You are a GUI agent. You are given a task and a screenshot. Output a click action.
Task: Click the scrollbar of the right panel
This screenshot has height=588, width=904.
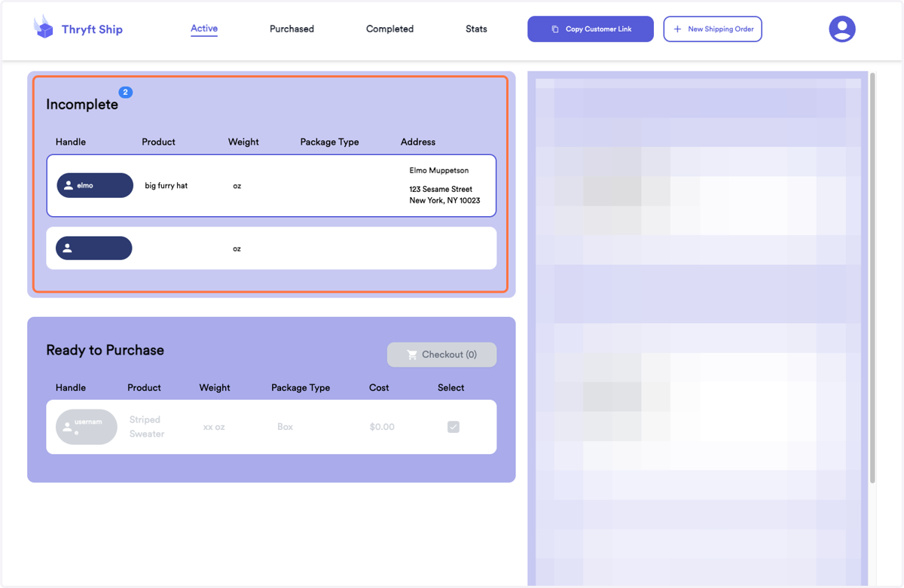point(872,279)
